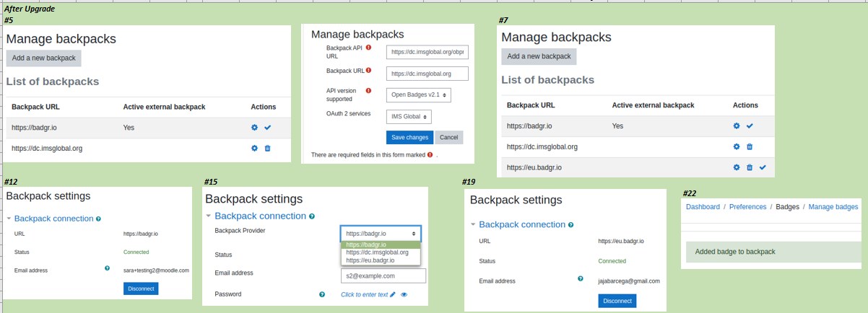Image resolution: width=868 pixels, height=313 pixels.
Task: Reveal password with the eye icon
Action: 404,294
